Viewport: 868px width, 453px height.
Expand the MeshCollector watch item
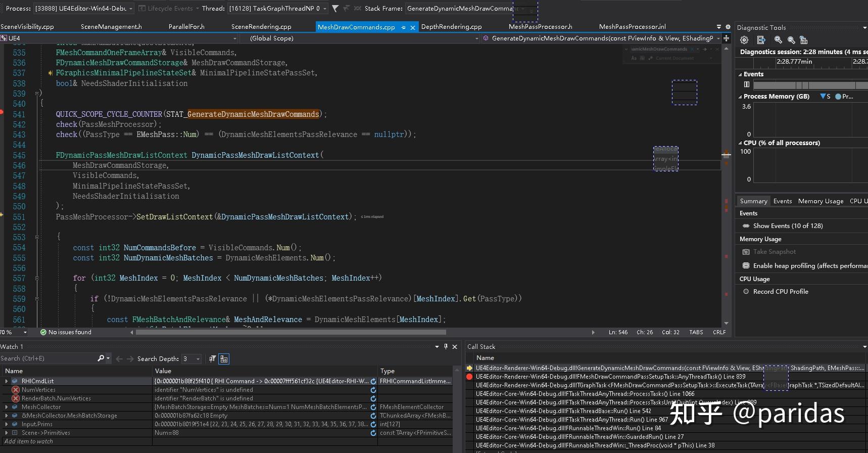click(6, 407)
